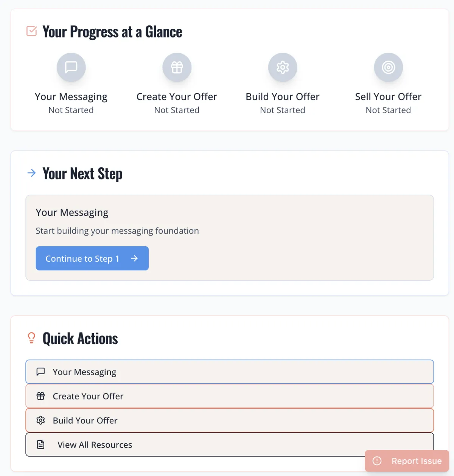Click the gift Create Your Offer progress icon
The height and width of the screenshot is (476, 454).
coord(177,67)
